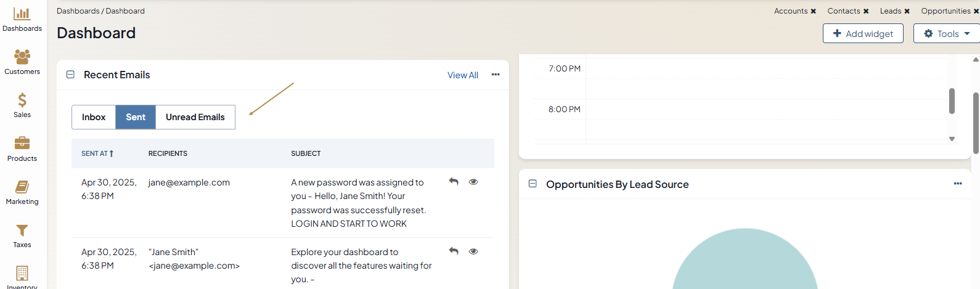
Task: Open the View All emails link
Action: [x=463, y=75]
